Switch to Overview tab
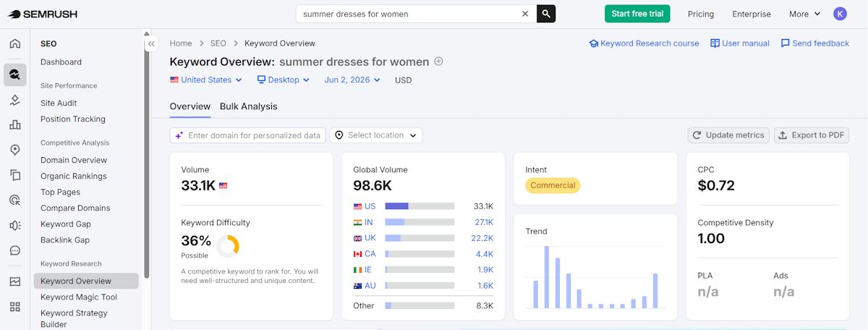 (190, 106)
